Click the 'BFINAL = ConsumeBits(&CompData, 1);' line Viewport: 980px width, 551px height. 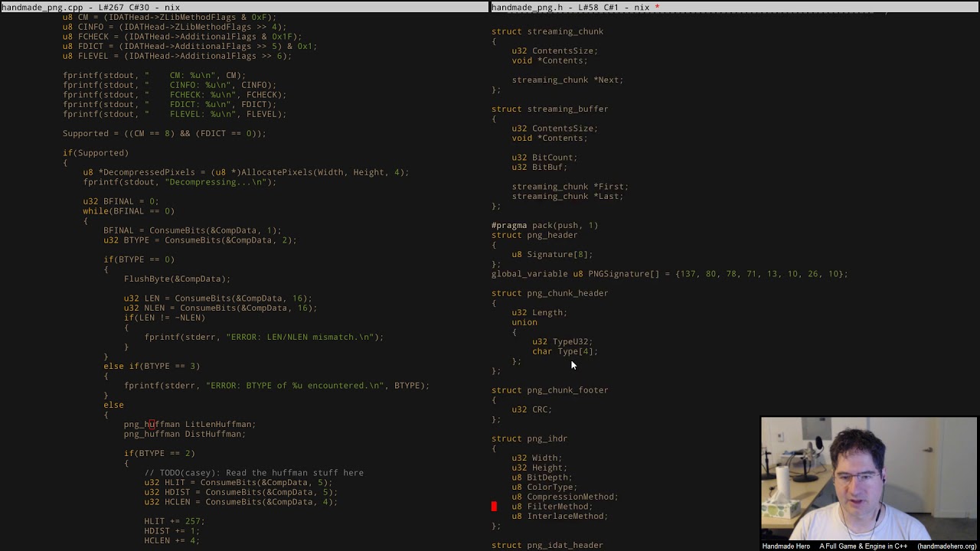tap(192, 230)
